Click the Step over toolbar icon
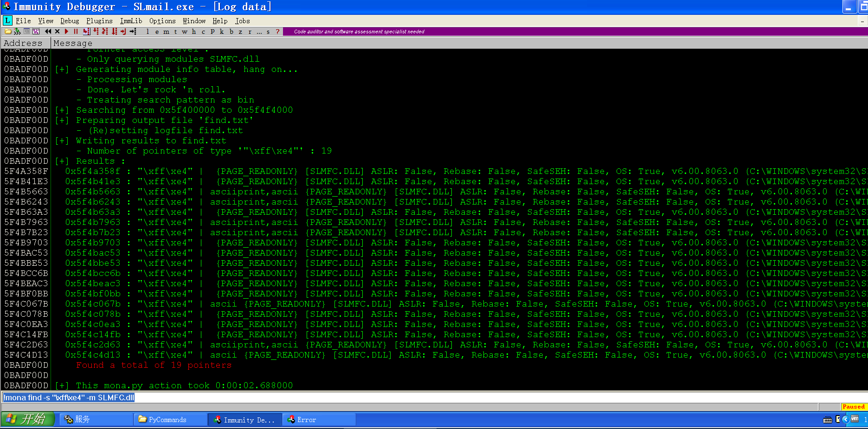Viewport: 868px width, 429px height. (96, 32)
